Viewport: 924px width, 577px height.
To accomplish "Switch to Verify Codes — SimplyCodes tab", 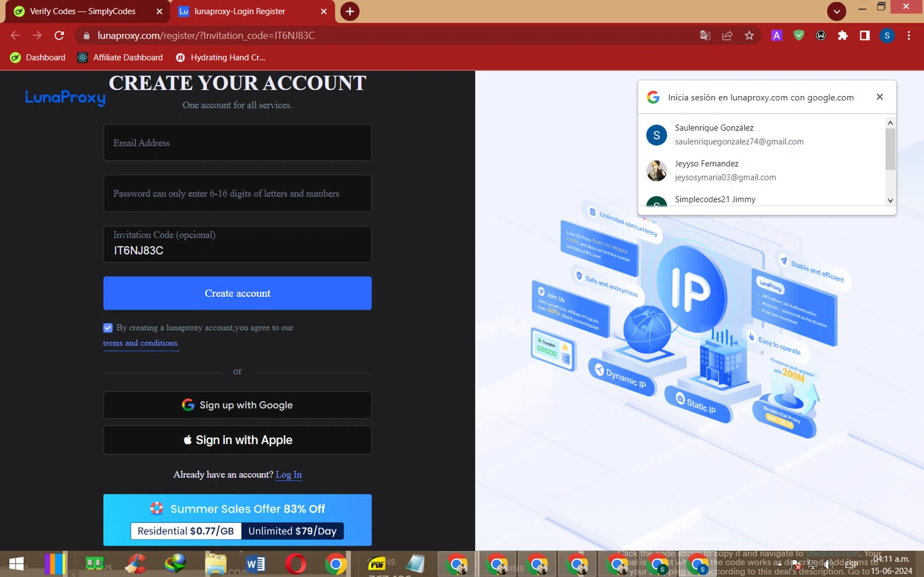I will pyautogui.click(x=83, y=11).
